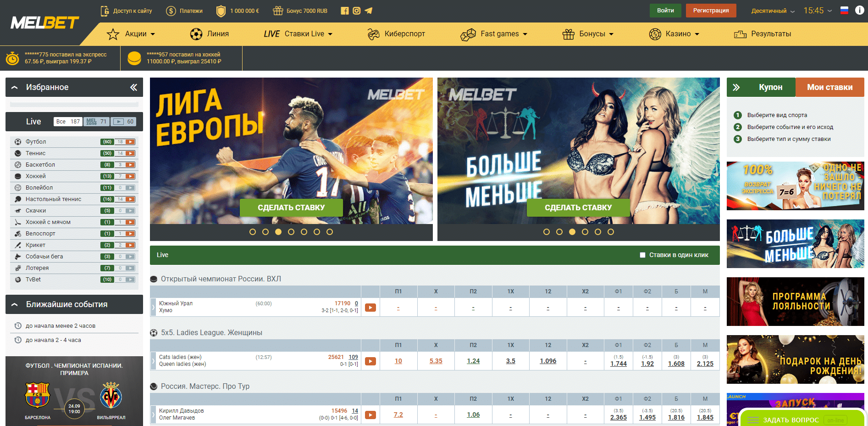Click the MELBET logo
Image resolution: width=868 pixels, height=426 pixels.
click(44, 22)
